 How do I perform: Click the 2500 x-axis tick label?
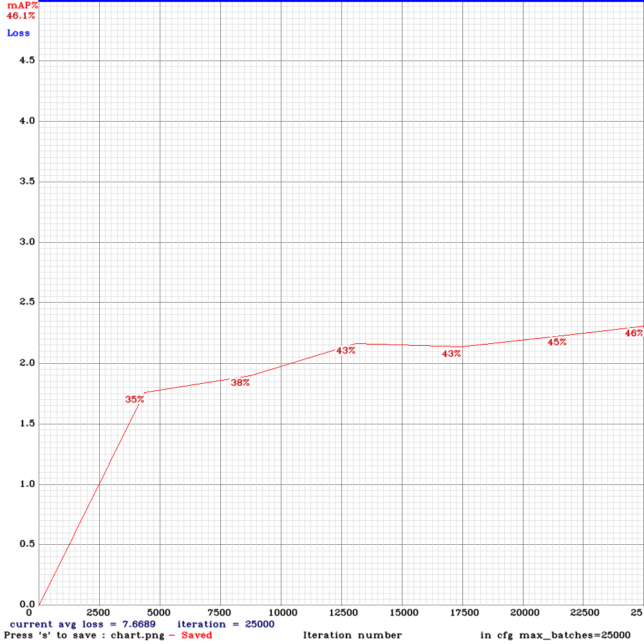[x=98, y=613]
